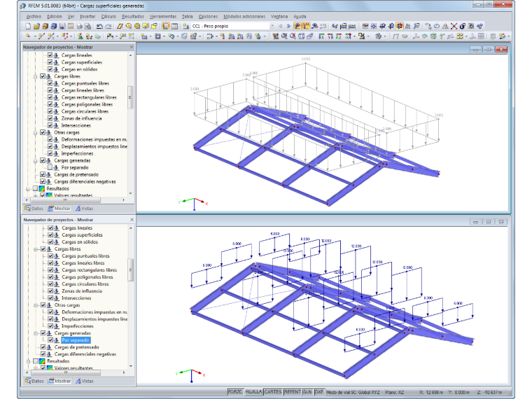Click lower navigator horizontal scrollbar thumb

click(66, 372)
